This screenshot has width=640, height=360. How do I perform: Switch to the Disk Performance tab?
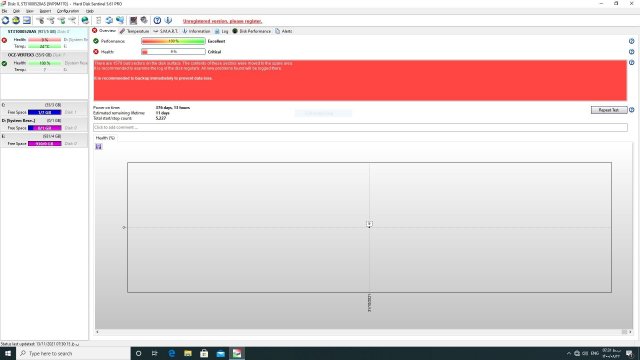pos(252,31)
